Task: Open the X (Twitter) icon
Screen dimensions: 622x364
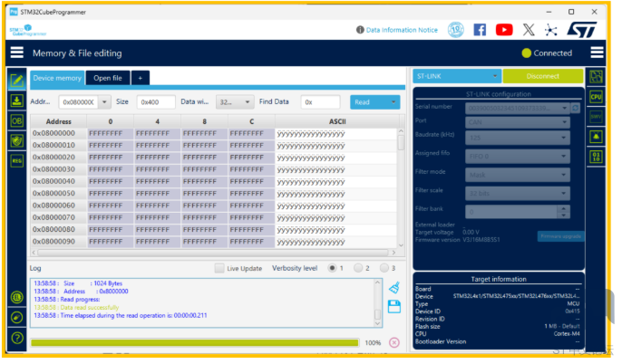Action: (x=528, y=30)
